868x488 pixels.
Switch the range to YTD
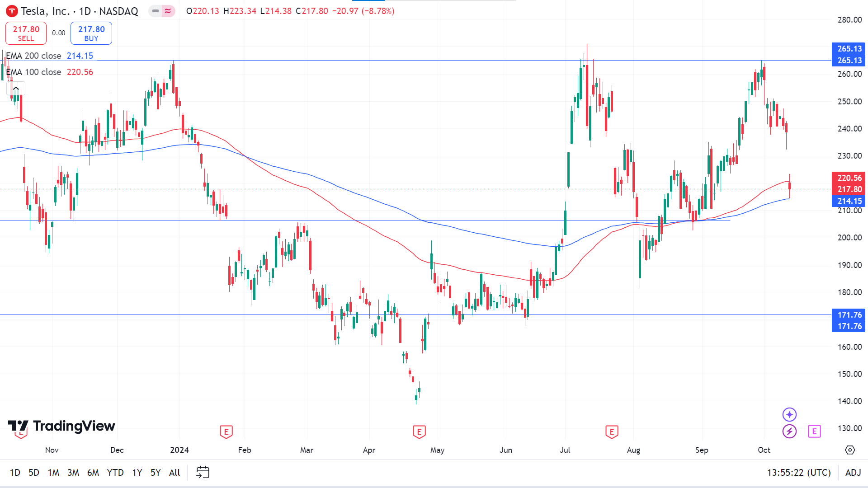coord(115,473)
